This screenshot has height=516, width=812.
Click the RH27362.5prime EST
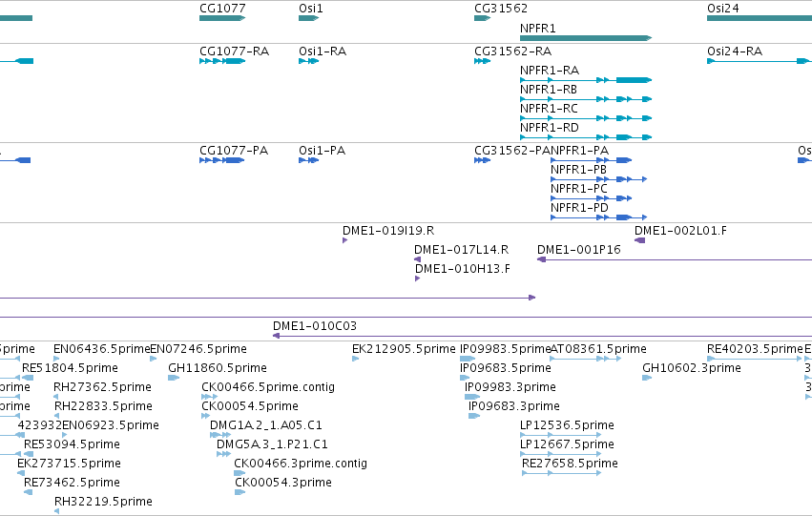(x=56, y=397)
